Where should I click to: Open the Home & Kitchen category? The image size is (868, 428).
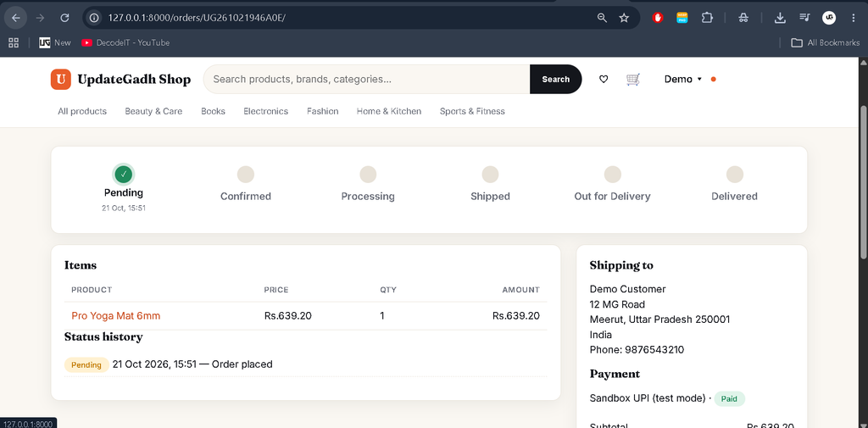click(388, 111)
